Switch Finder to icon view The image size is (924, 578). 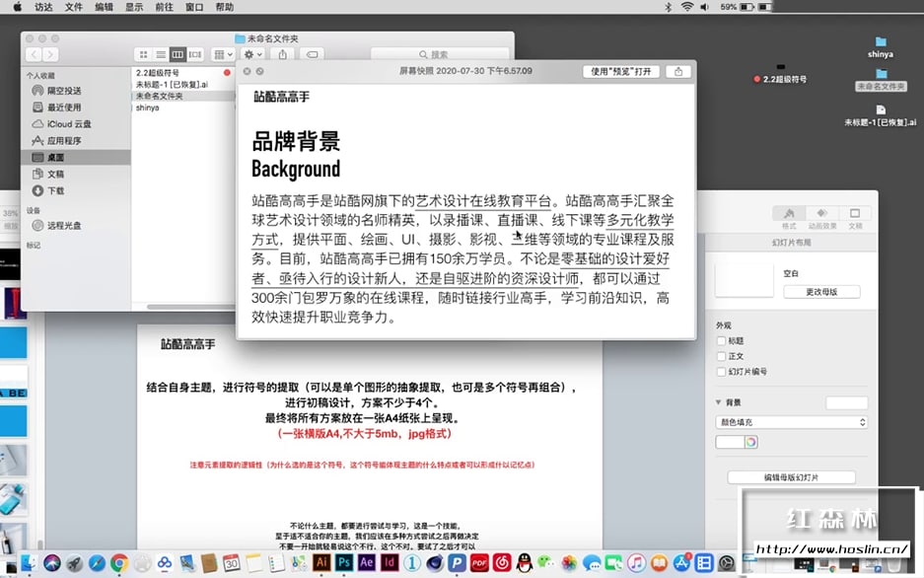143,55
